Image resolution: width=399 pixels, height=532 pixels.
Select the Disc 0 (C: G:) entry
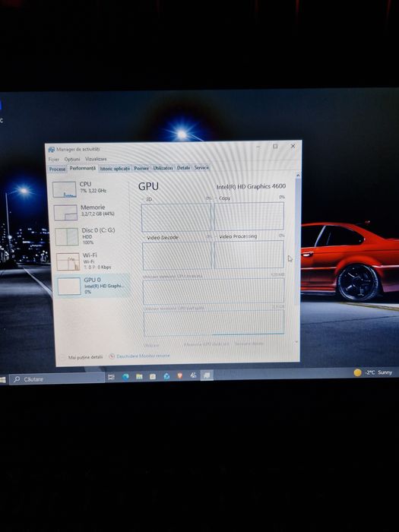[91, 236]
